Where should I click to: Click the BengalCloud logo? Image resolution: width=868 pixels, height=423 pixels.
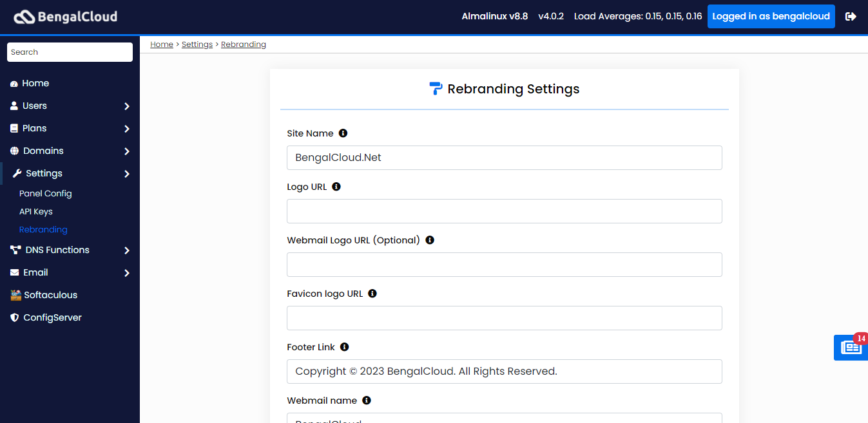coord(66,17)
